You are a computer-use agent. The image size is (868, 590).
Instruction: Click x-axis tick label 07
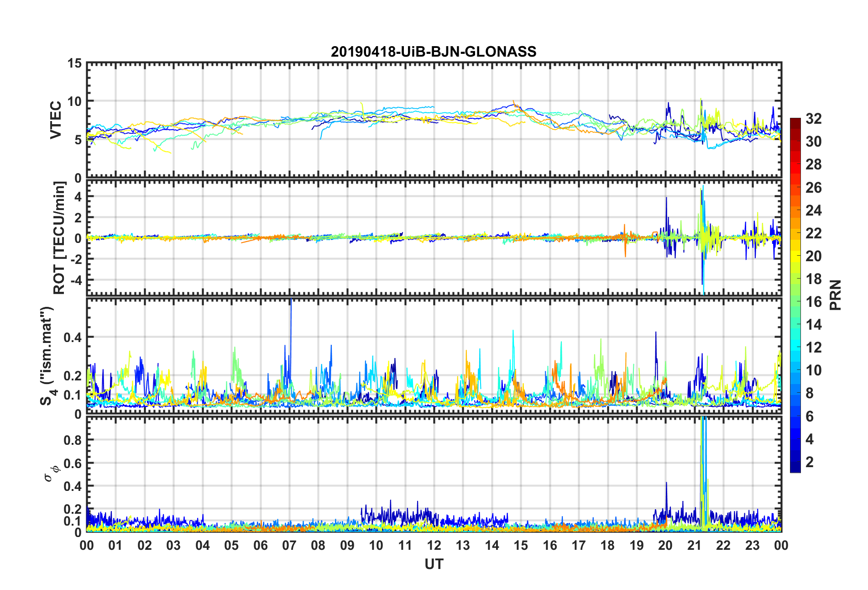pos(289,546)
